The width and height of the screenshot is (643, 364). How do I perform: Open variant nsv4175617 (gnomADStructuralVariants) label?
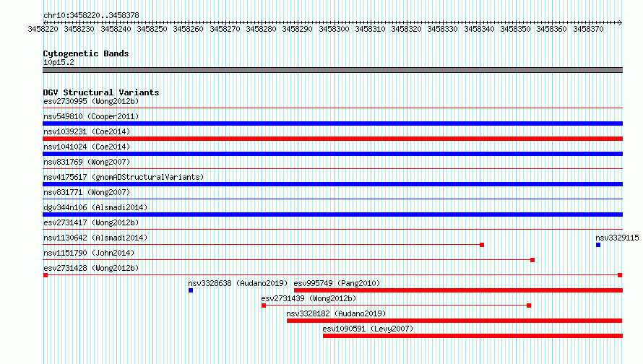[x=124, y=177]
